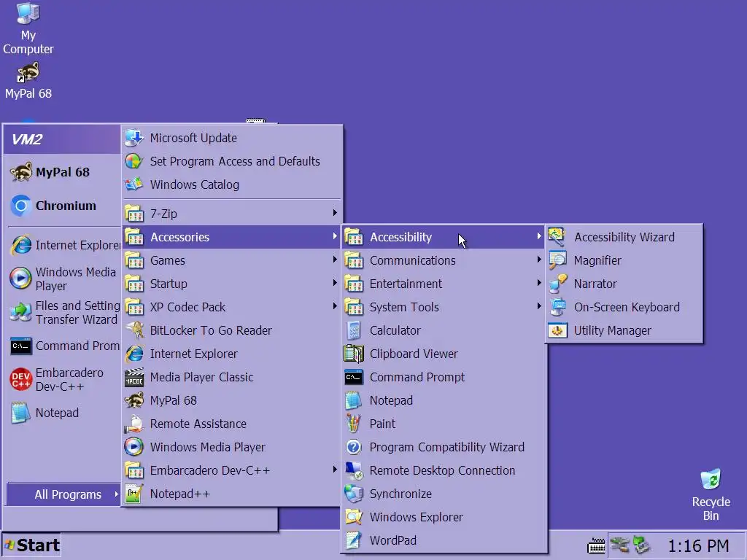The height and width of the screenshot is (560, 747).
Task: Open Remote Desktop Connection icon
Action: point(354,470)
